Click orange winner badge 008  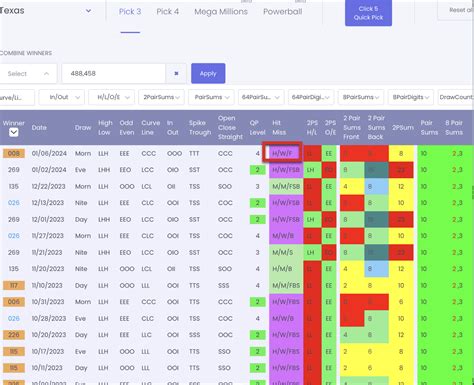[x=14, y=153]
